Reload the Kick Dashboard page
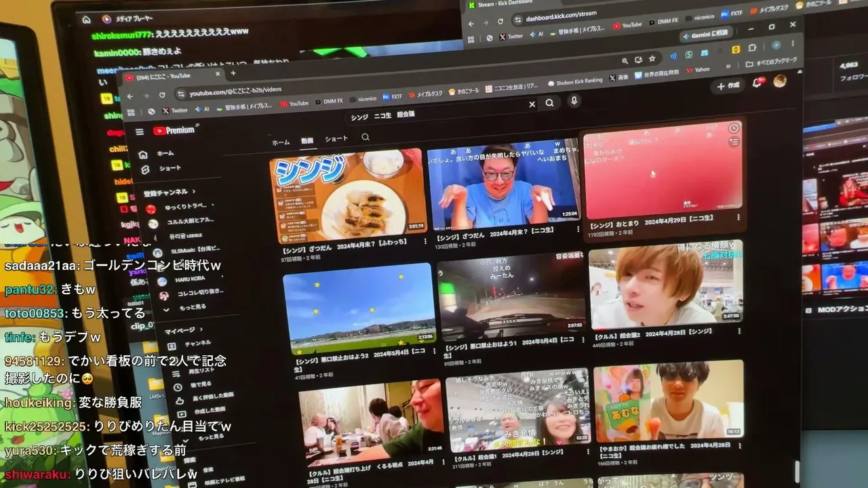The image size is (868, 488). [500, 21]
